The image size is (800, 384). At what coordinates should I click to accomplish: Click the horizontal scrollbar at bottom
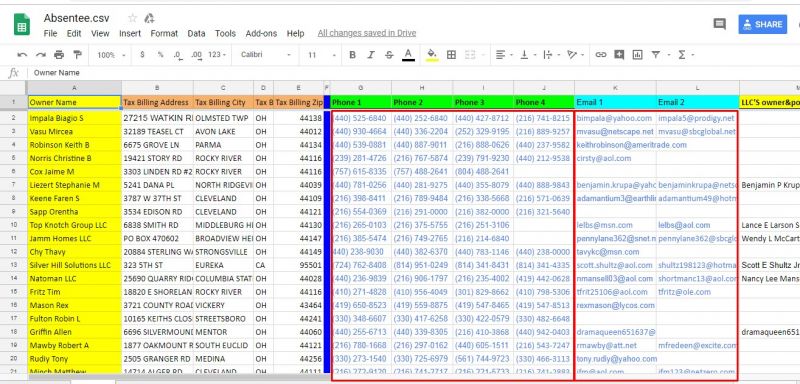pos(180,378)
